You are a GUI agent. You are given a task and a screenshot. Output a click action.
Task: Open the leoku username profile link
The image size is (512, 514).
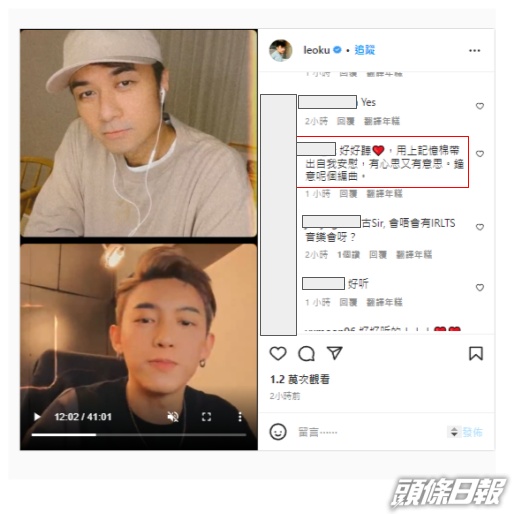click(x=316, y=50)
